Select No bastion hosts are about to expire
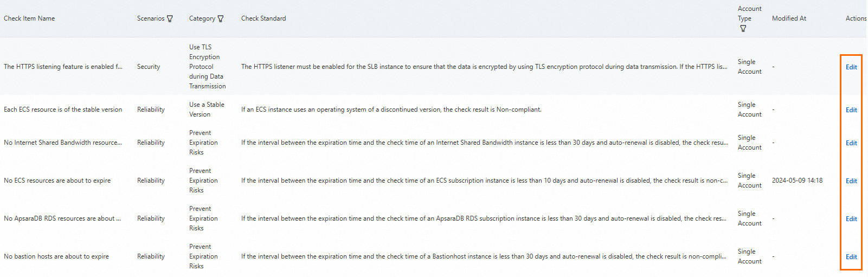Viewport: 868px width, 277px height. click(56, 256)
